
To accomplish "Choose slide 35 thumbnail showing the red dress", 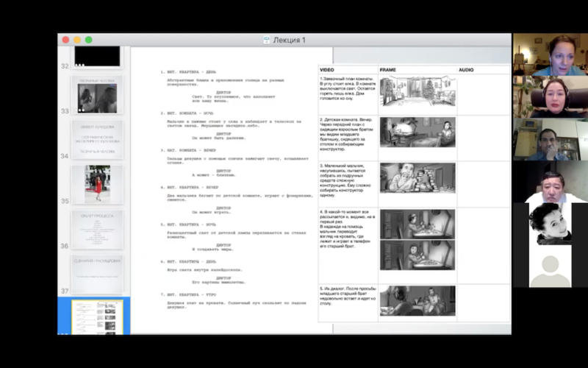I will 97,184.
